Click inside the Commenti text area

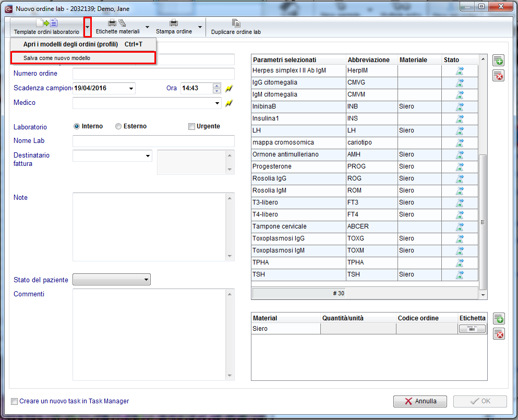click(x=149, y=335)
